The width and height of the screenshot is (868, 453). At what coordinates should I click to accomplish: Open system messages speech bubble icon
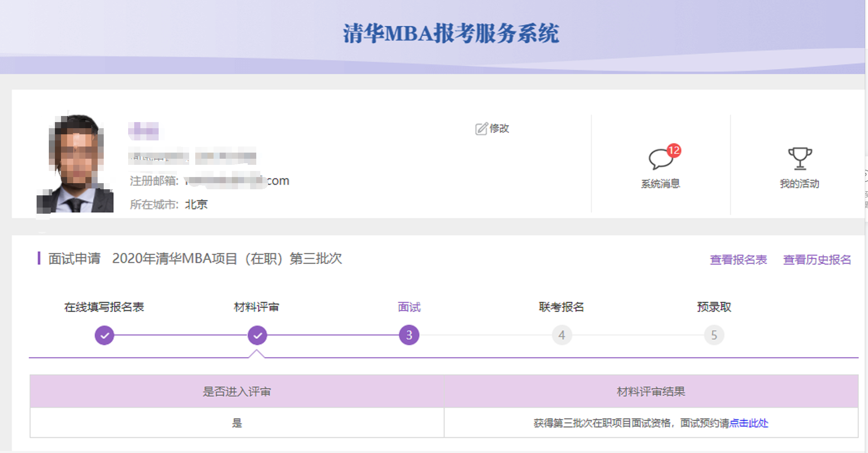pos(660,159)
